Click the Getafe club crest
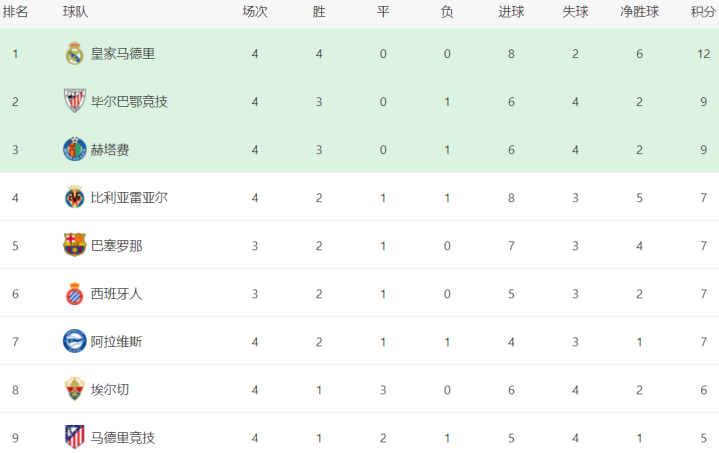 point(74,149)
